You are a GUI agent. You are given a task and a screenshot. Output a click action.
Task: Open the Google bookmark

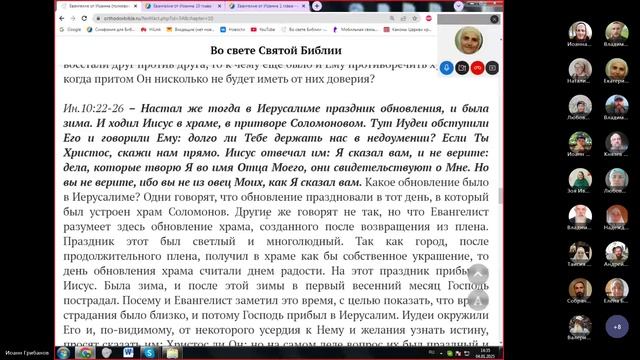pyautogui.click(x=70, y=29)
